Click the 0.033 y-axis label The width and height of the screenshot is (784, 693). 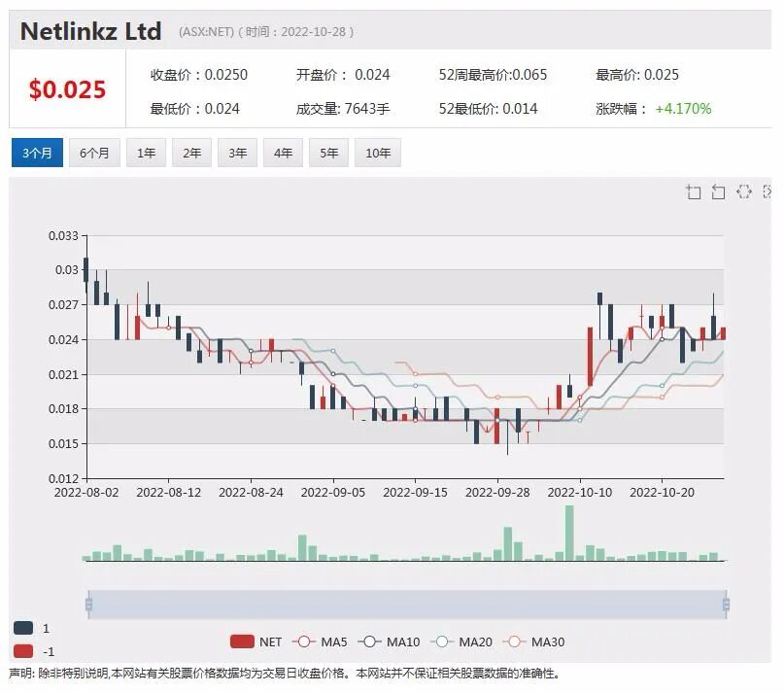point(63,235)
